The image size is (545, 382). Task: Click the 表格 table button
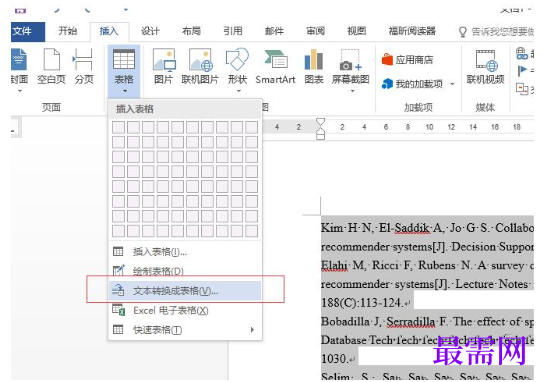tap(124, 71)
